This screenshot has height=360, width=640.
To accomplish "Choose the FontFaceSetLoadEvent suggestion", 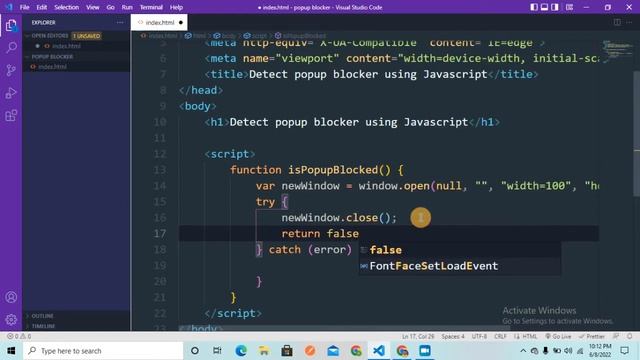I will (x=460, y=266).
